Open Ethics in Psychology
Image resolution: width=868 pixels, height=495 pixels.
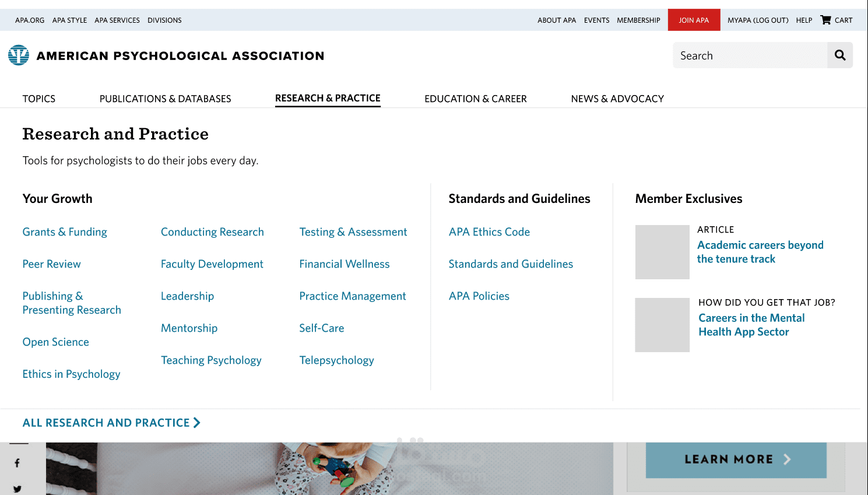71,374
